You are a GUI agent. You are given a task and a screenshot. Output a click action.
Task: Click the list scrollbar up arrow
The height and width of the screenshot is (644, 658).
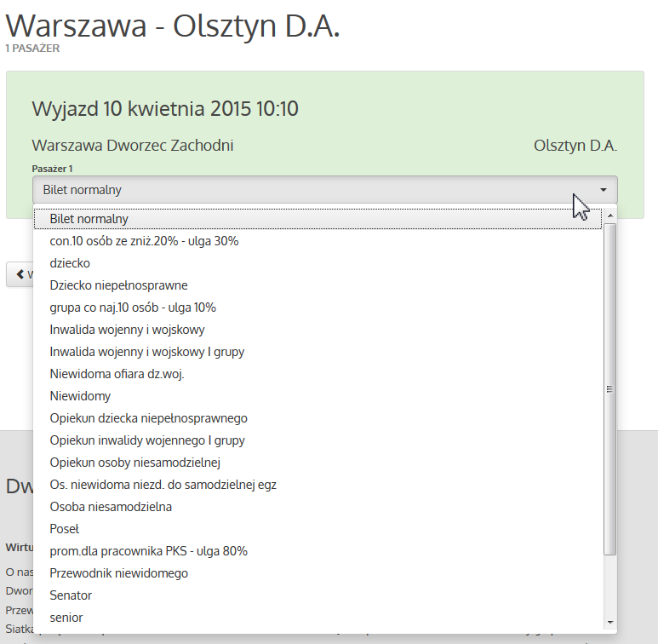coord(610,216)
